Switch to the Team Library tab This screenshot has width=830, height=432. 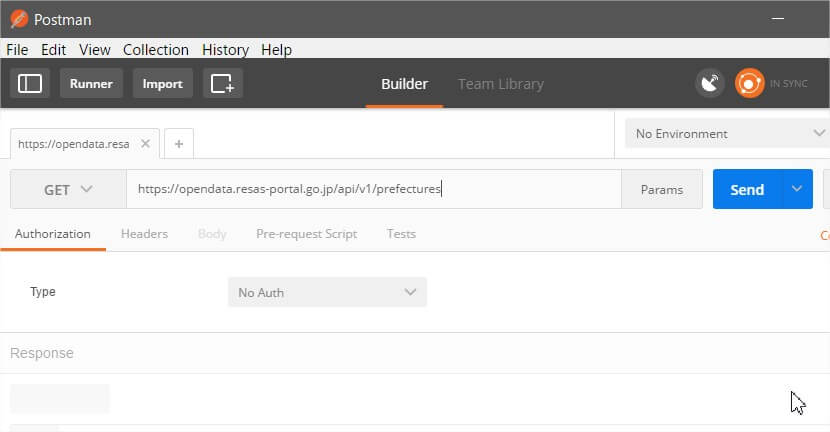501,84
